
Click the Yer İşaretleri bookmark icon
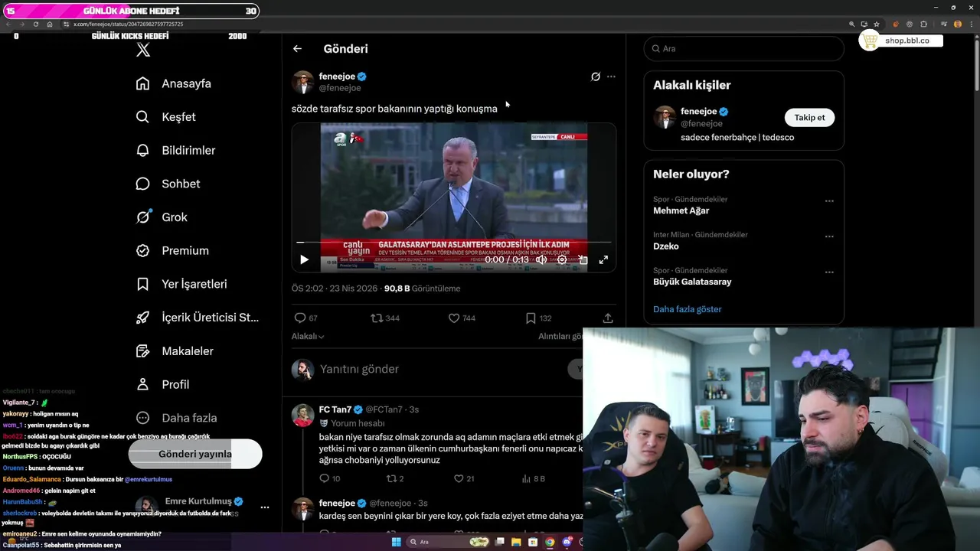tap(142, 284)
